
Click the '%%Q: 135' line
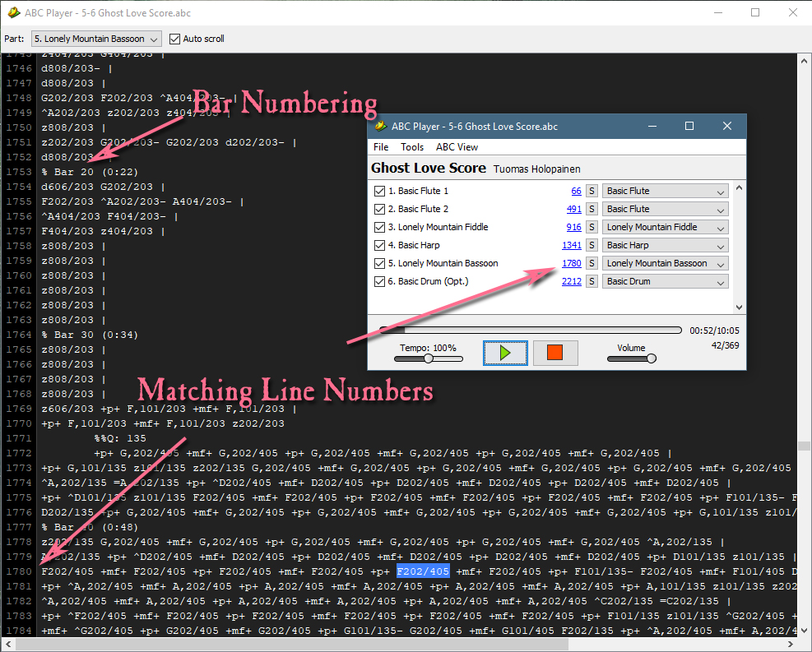[120, 438]
